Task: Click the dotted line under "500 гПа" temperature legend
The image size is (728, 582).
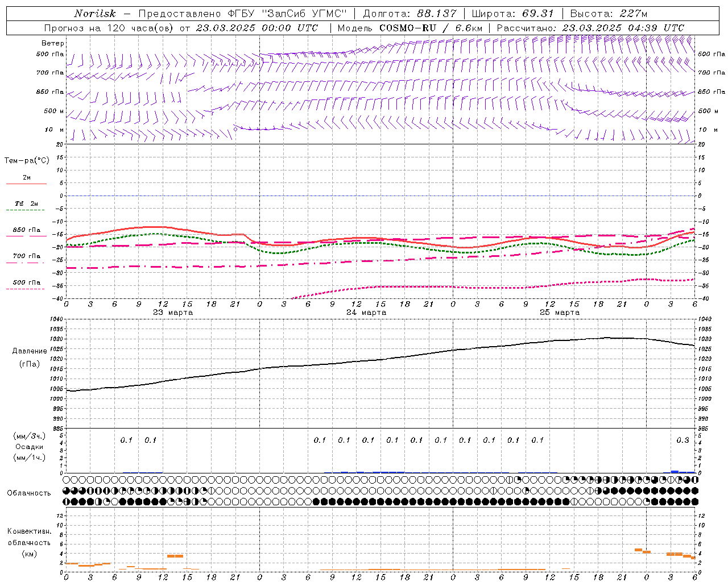Action: (x=26, y=289)
